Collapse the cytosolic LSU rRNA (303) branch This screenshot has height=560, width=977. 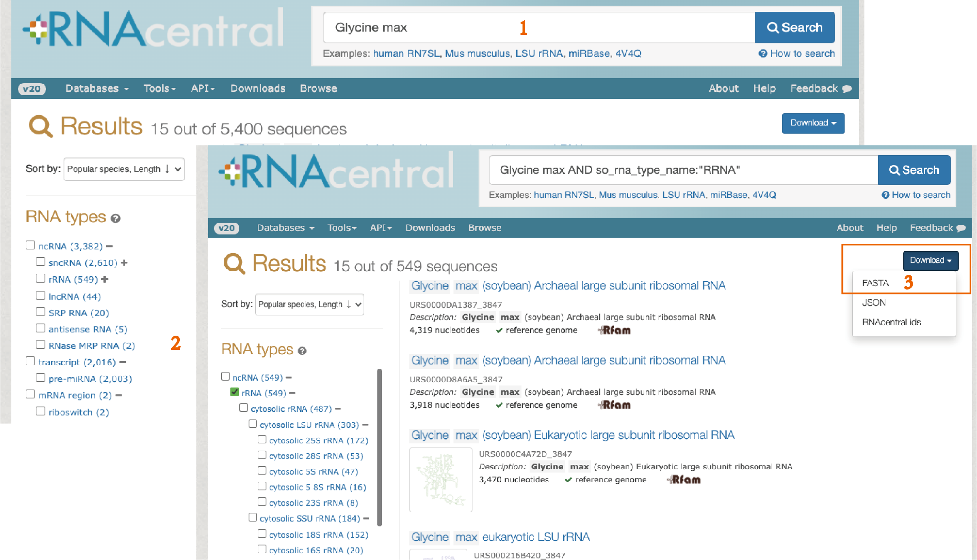[365, 425]
